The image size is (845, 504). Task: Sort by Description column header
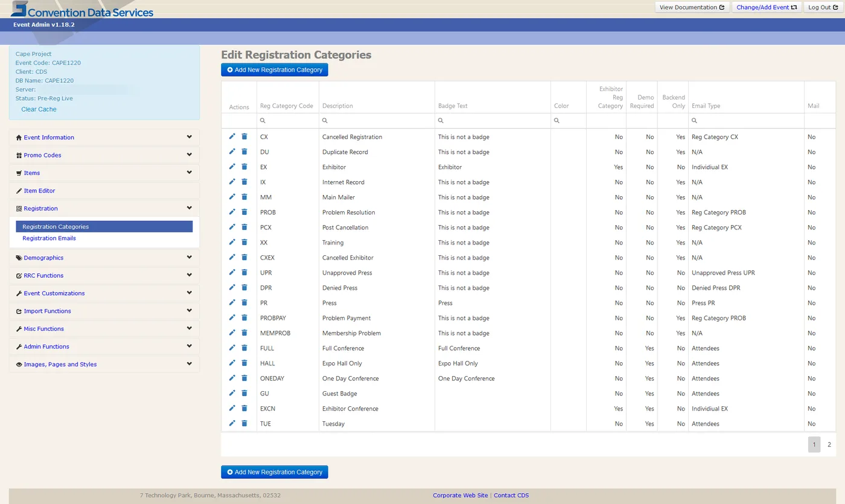(x=337, y=106)
